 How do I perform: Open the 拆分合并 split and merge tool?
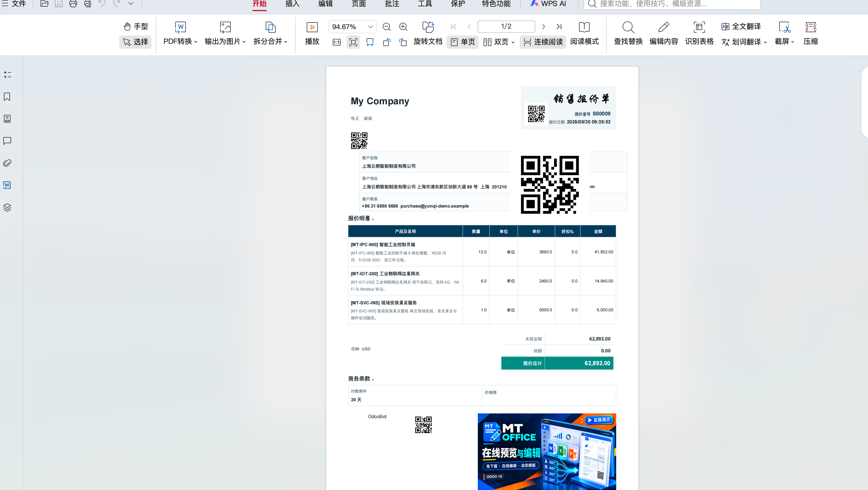click(x=270, y=34)
